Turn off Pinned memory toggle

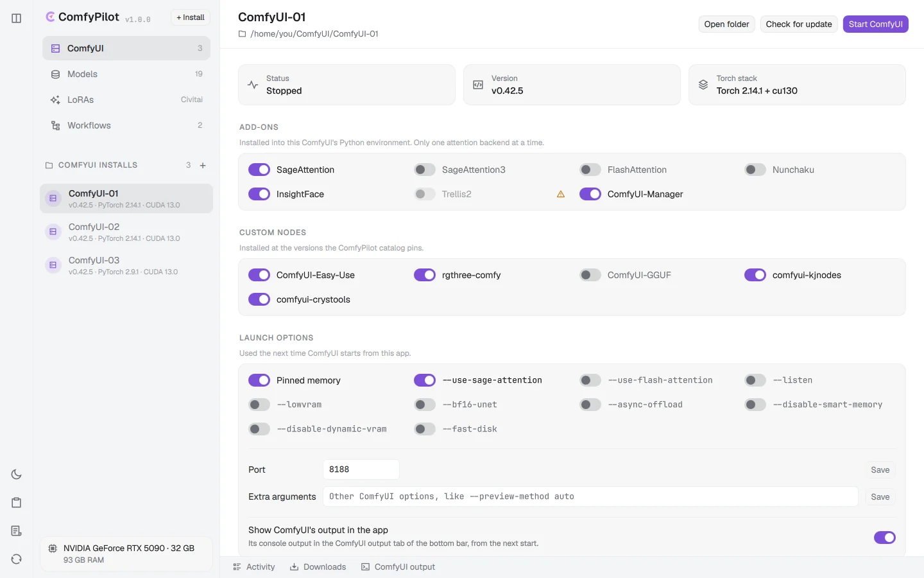(x=259, y=380)
